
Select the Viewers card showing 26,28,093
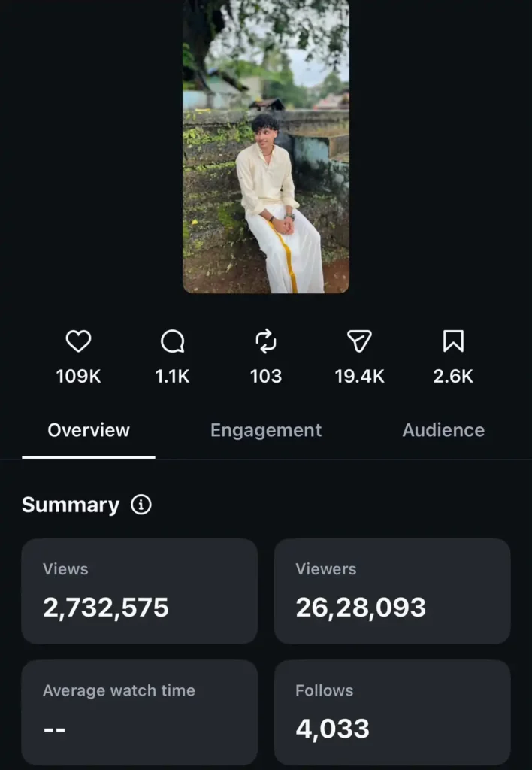pyautogui.click(x=392, y=591)
